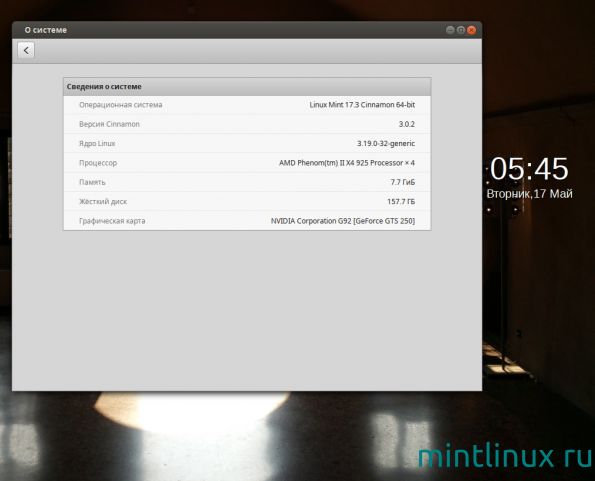This screenshot has width=595, height=481.
Task: Select the 7.7 ГиБ memory value
Action: coord(403,182)
